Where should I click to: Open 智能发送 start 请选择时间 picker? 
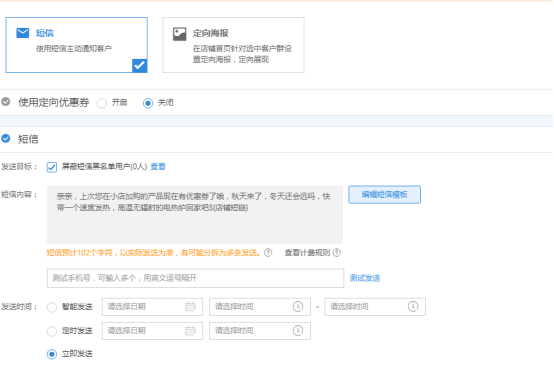(260, 307)
